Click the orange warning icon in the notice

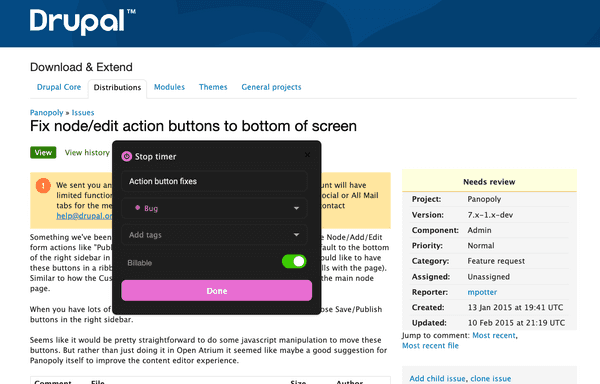point(43,186)
